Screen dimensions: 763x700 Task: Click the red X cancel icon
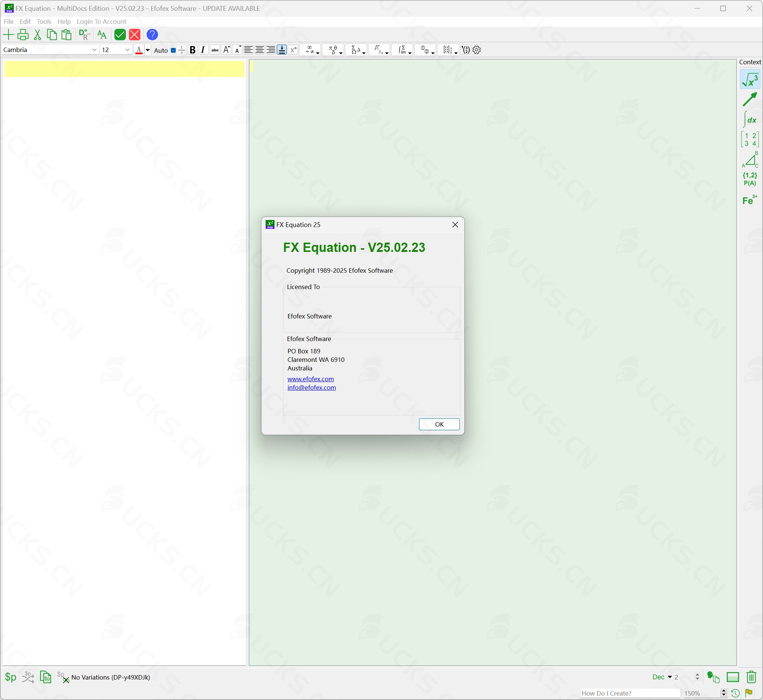pos(135,35)
